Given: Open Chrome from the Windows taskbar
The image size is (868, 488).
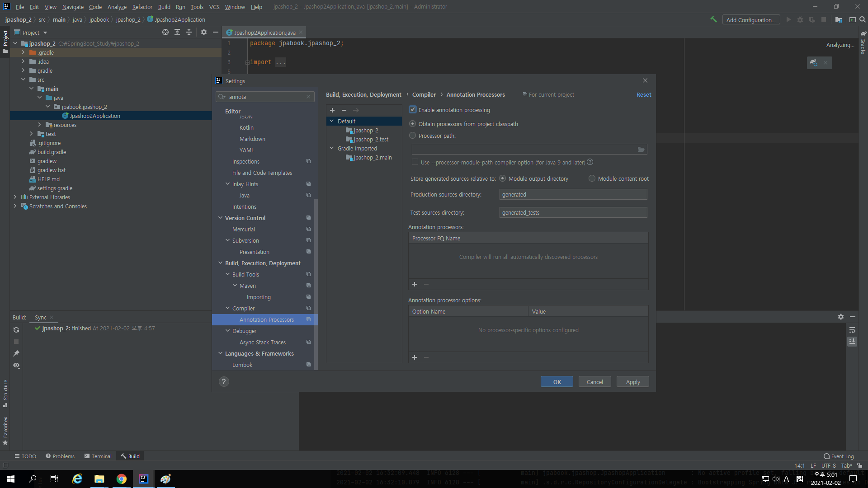Looking at the screenshot, I should 121,479.
